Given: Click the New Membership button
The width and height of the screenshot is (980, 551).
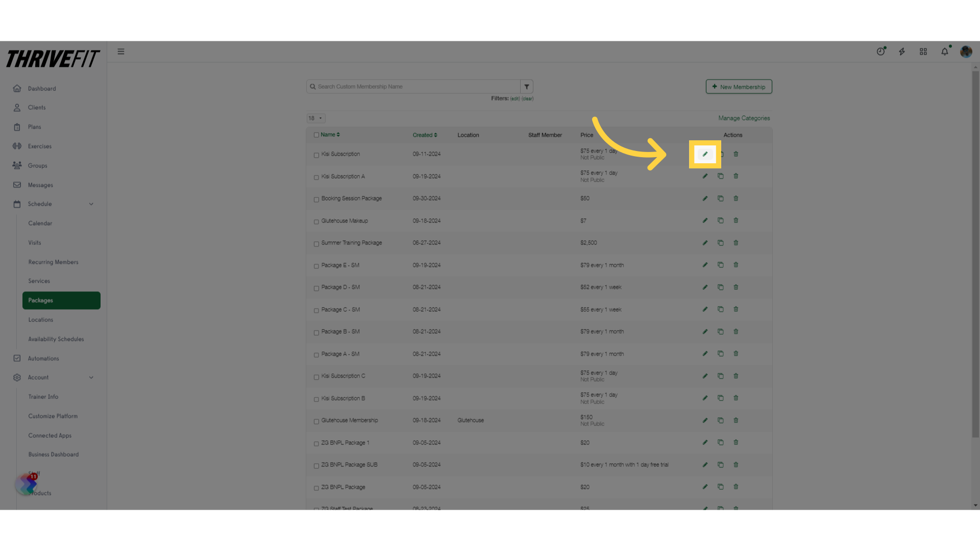Looking at the screenshot, I should pos(739,86).
